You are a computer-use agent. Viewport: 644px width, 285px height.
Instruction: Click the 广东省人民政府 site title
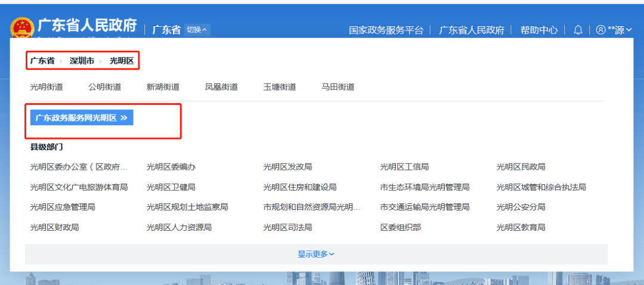tap(88, 26)
